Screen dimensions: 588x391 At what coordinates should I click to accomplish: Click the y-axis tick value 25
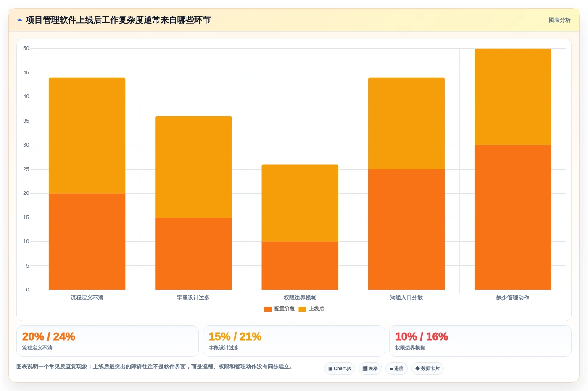26,169
